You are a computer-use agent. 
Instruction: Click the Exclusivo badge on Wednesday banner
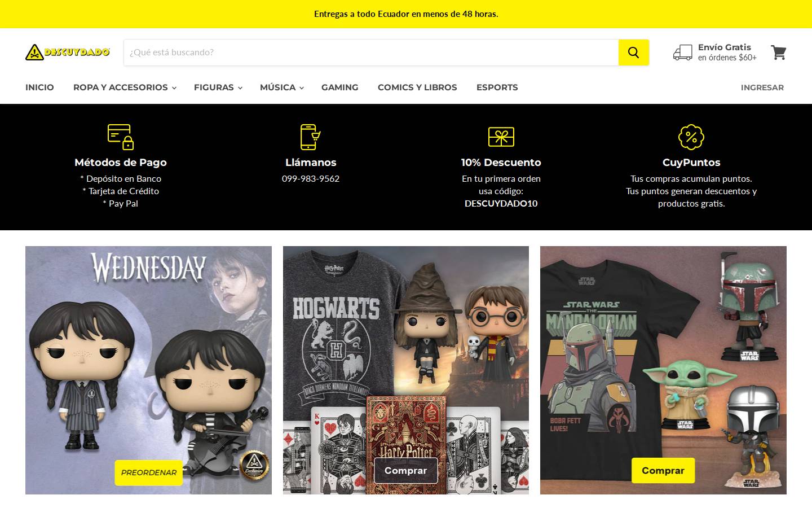[x=254, y=465]
